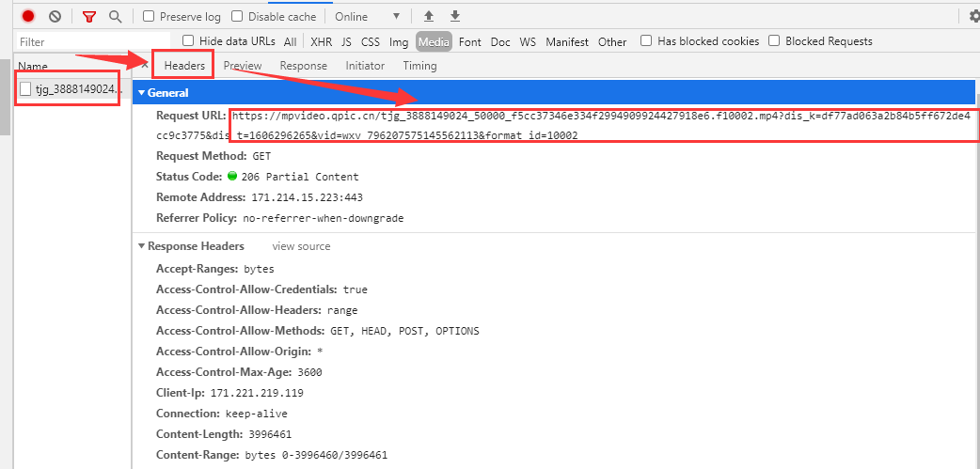Screen dimensions: 980x469
Task: Open the Timing tab
Action: click(419, 66)
